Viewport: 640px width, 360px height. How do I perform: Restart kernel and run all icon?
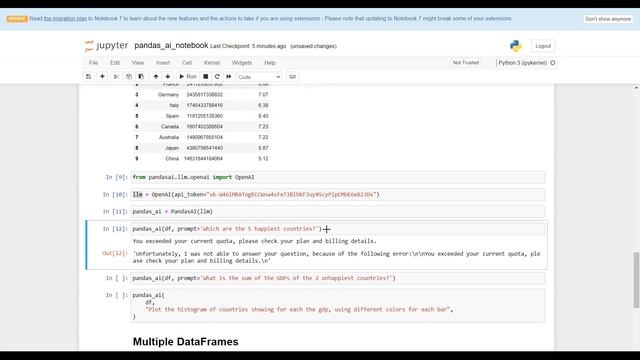click(x=229, y=77)
